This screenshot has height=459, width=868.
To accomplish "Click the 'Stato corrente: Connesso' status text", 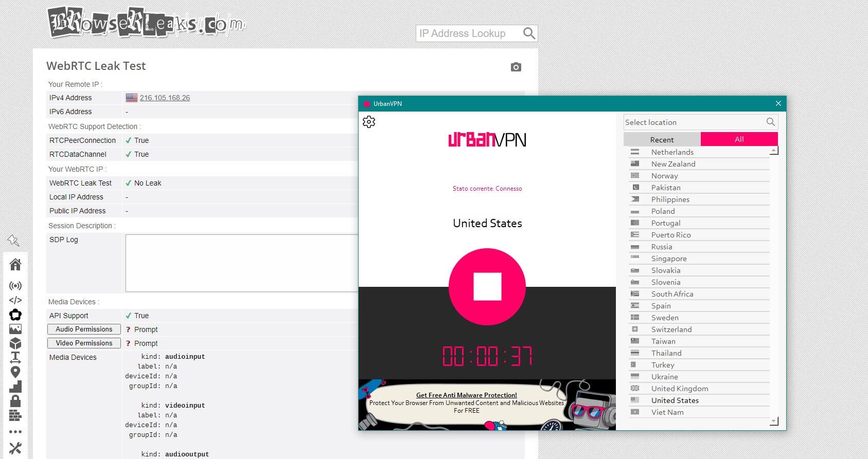I will tap(487, 189).
